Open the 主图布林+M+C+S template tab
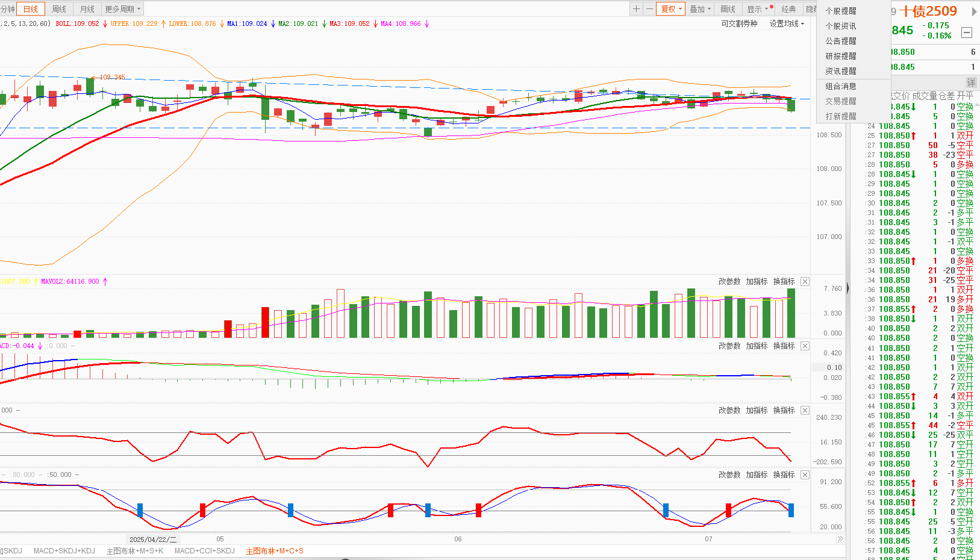The height and width of the screenshot is (560, 980). (275, 551)
